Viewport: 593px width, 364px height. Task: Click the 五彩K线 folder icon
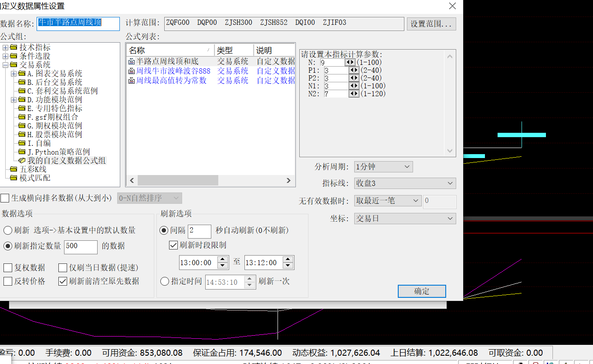[x=14, y=169]
